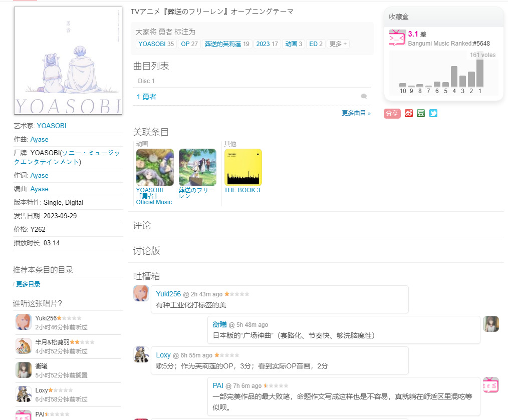The image size is (508, 420).
Task: Open 葬送のフリーレン title link
Action: (x=197, y=193)
